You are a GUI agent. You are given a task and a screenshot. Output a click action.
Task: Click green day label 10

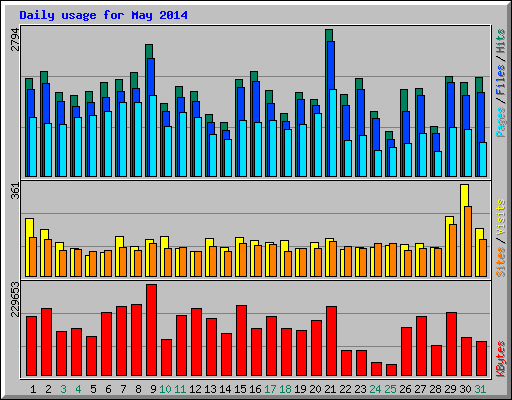coord(165,389)
